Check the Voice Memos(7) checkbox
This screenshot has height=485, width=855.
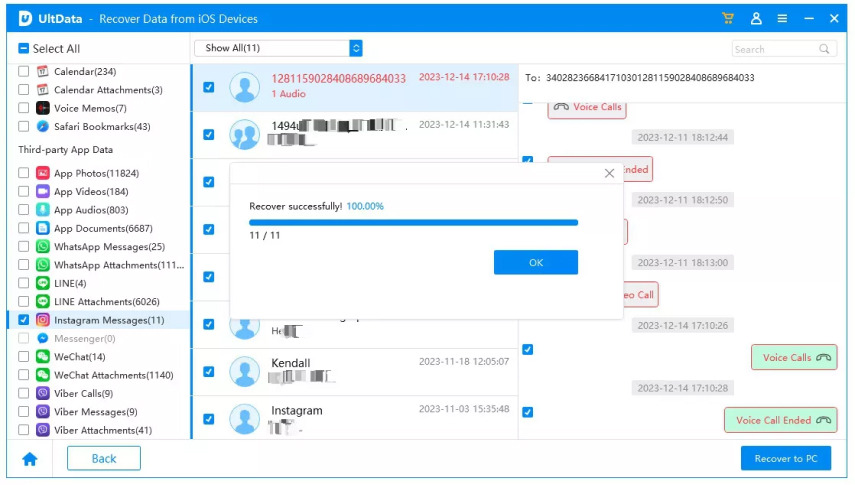tap(23, 108)
